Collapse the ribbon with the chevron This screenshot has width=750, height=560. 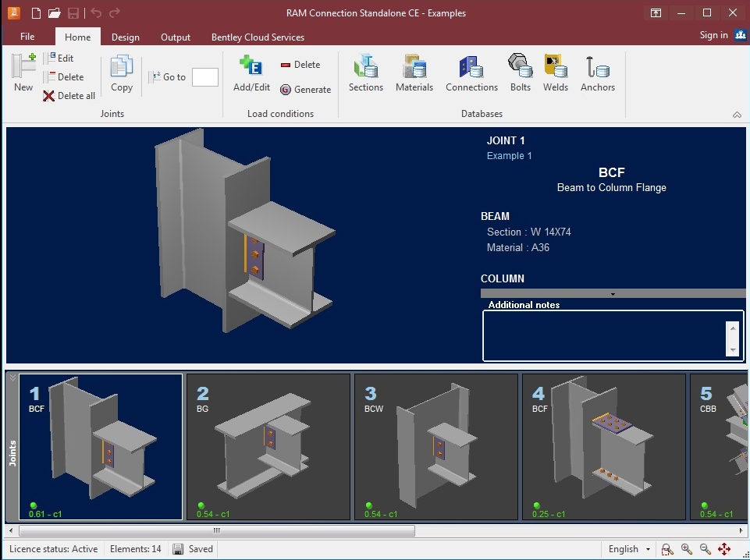(x=737, y=115)
